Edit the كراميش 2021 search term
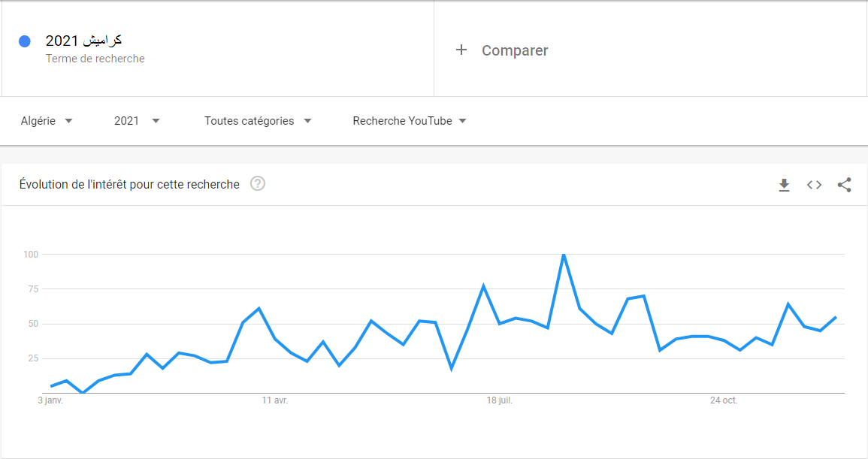 [83, 41]
